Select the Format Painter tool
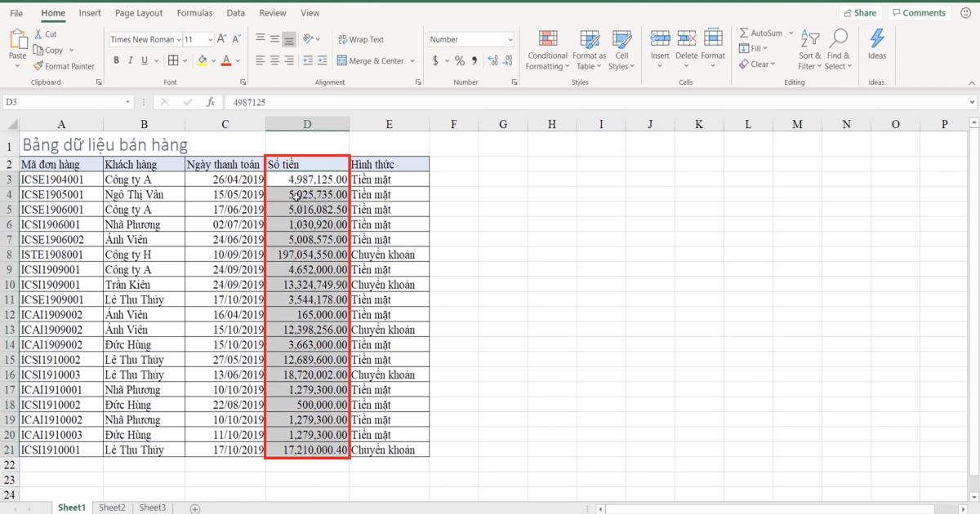Viewport: 980px width, 514px height. click(63, 66)
